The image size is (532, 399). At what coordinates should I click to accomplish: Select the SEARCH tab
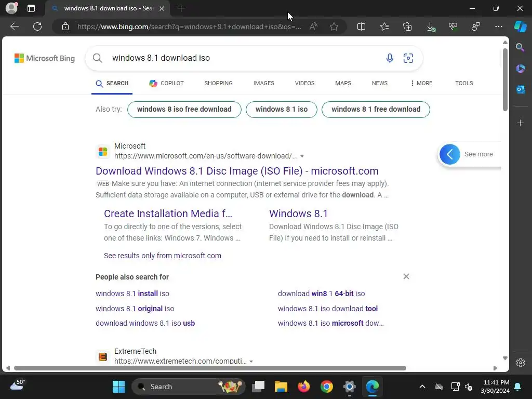112,83
